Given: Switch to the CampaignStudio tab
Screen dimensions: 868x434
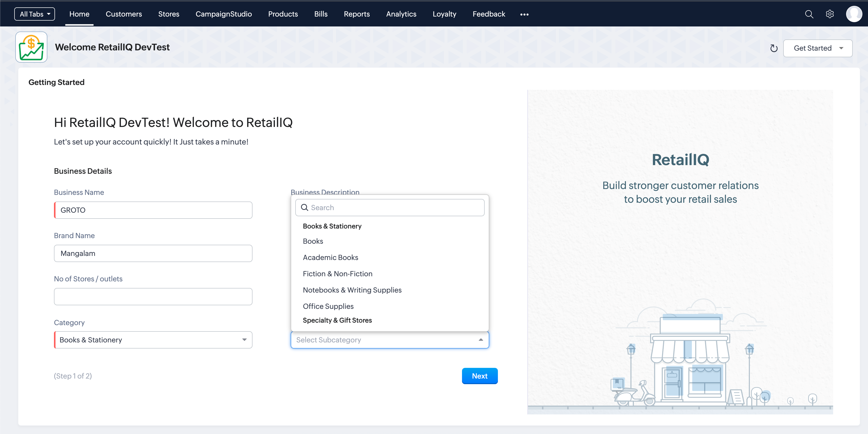Looking at the screenshot, I should pyautogui.click(x=223, y=14).
